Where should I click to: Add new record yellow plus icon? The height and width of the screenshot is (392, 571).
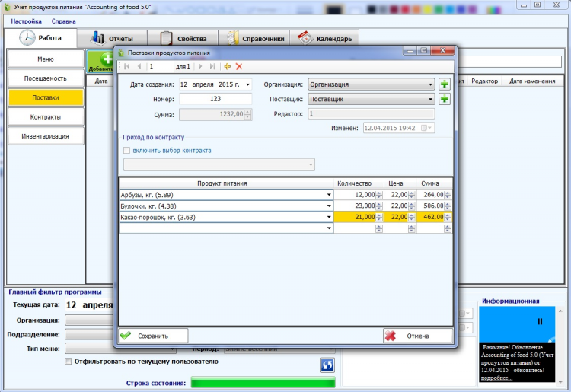pyautogui.click(x=227, y=66)
